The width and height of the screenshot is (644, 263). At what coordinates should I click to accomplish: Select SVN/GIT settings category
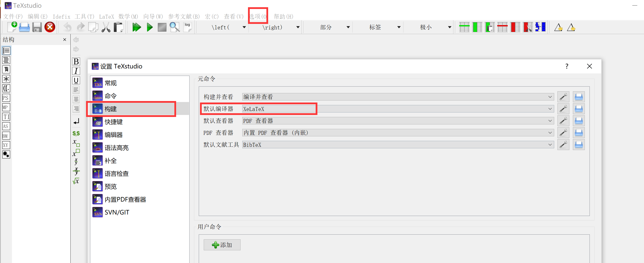(x=140, y=212)
